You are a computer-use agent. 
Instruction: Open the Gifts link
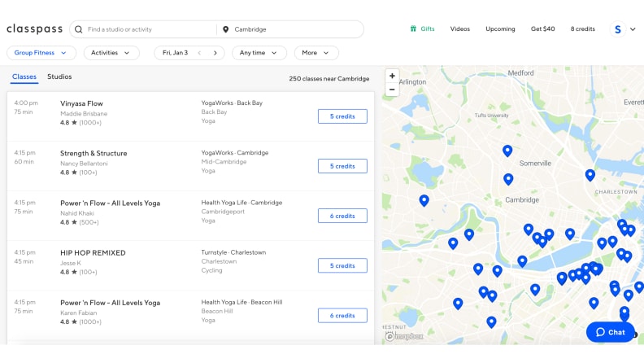coord(428,28)
